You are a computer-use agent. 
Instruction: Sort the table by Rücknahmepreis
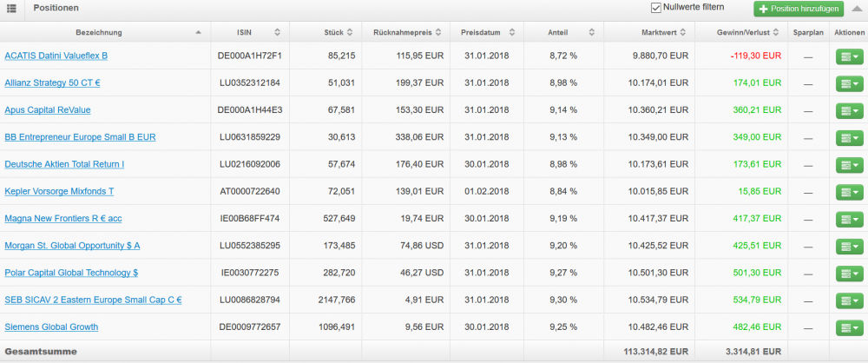(x=438, y=33)
